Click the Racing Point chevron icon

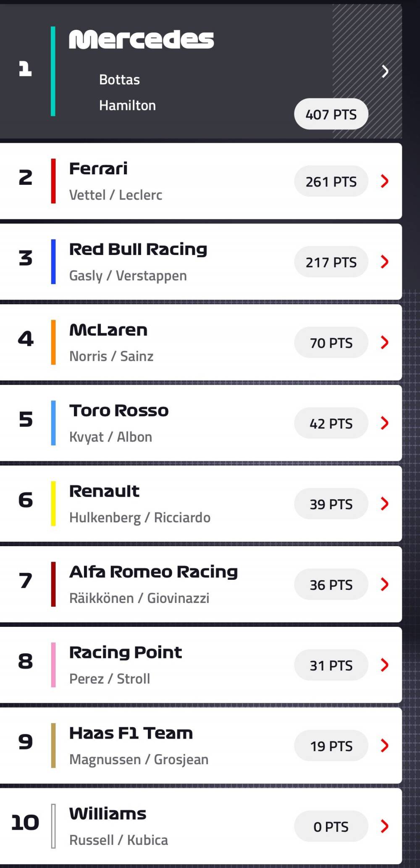pyautogui.click(x=385, y=665)
